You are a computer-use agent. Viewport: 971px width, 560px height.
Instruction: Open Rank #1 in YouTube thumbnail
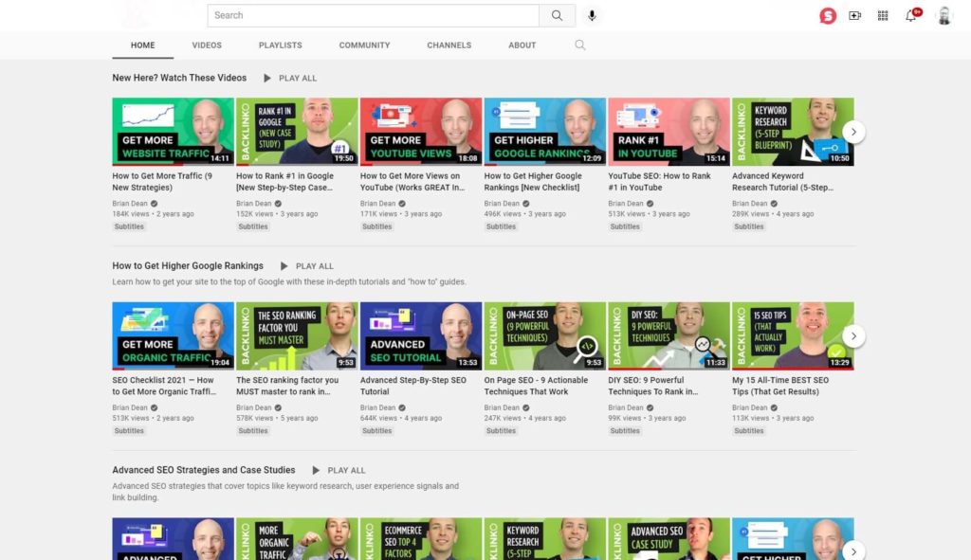[669, 132]
